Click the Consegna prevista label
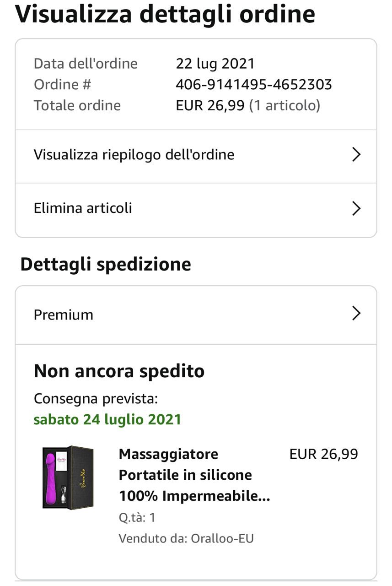392x586 pixels. point(95,399)
